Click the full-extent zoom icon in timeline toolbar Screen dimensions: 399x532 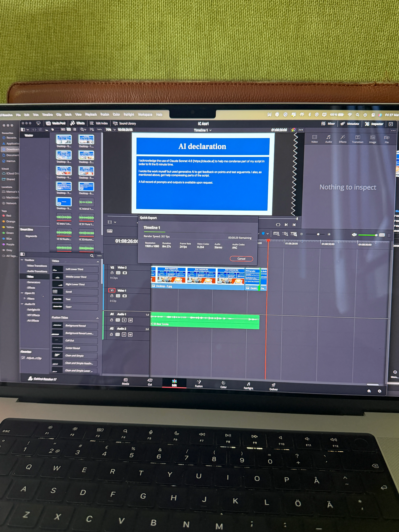[276, 234]
